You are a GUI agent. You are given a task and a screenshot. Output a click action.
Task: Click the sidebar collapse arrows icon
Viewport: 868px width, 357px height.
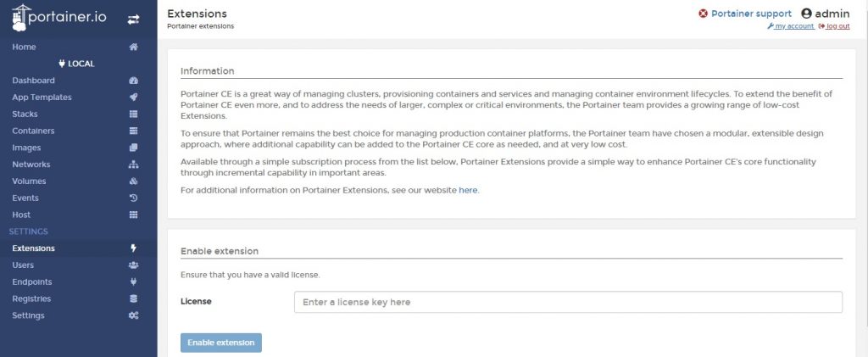[133, 19]
